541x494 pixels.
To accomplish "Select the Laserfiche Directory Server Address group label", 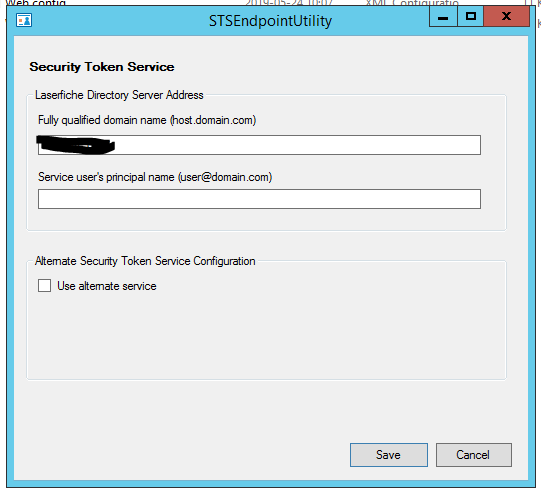I will (x=119, y=95).
